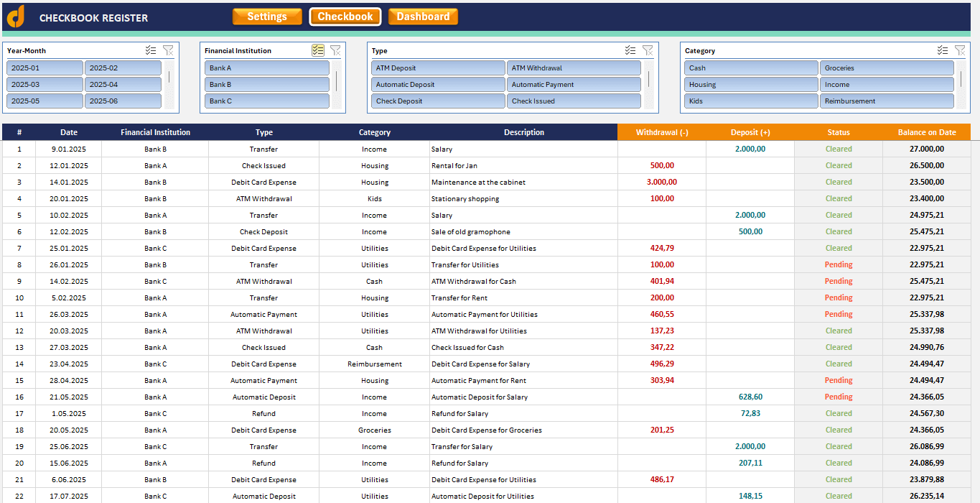Select Automatic Payment type filter
This screenshot has height=503, width=980.
574,85
